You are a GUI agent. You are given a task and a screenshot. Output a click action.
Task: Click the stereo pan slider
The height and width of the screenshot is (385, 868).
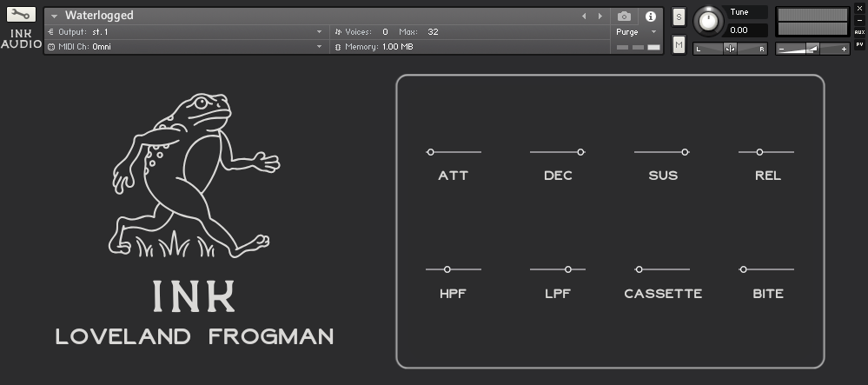coord(730,49)
